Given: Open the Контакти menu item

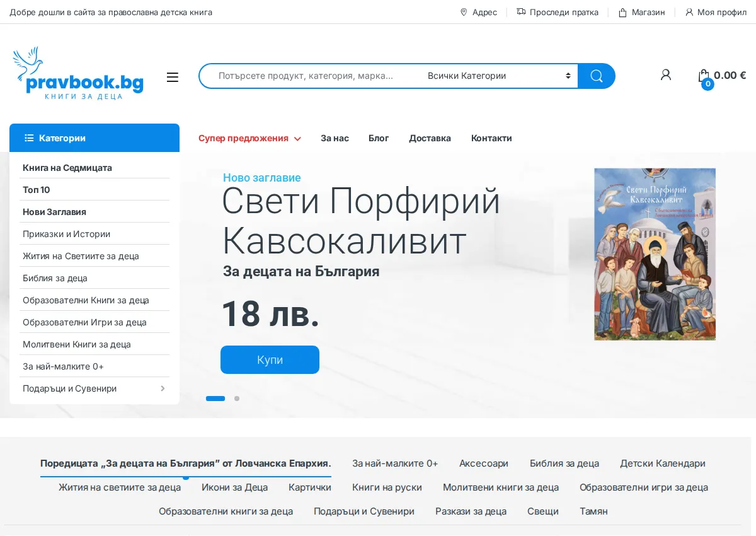Looking at the screenshot, I should click(x=491, y=138).
